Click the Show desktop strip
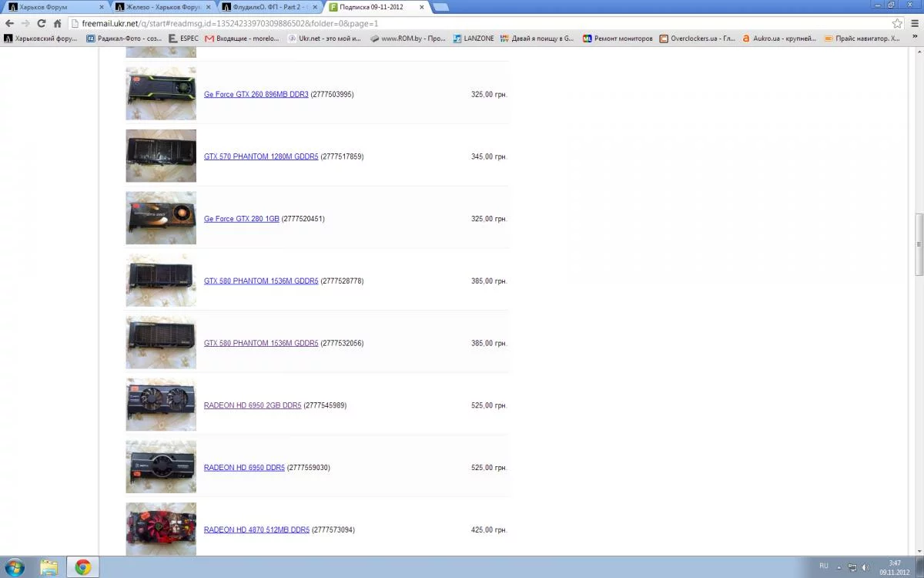This screenshot has height=578, width=924. coord(919,567)
